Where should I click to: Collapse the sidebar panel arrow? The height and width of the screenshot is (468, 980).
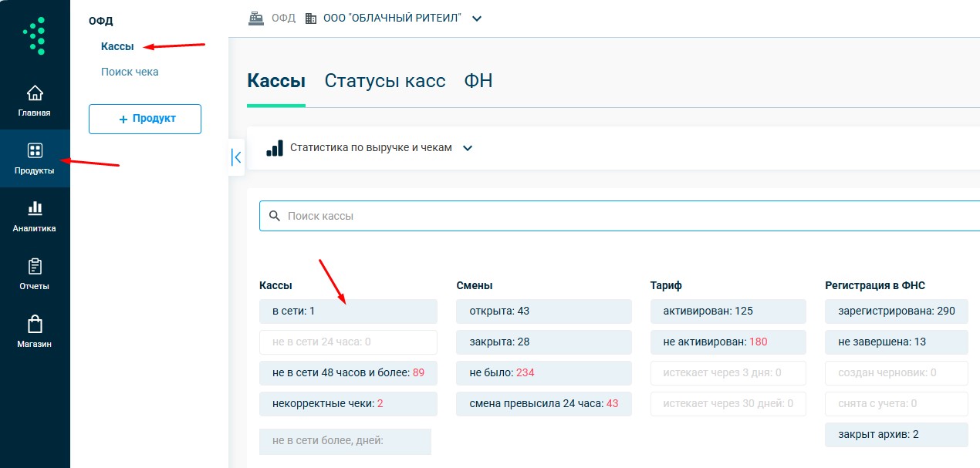[237, 157]
